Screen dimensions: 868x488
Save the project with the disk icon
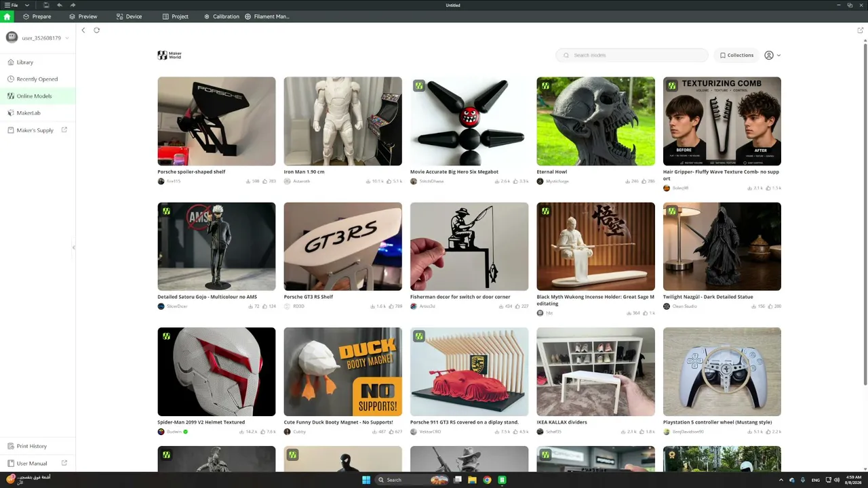tap(46, 5)
